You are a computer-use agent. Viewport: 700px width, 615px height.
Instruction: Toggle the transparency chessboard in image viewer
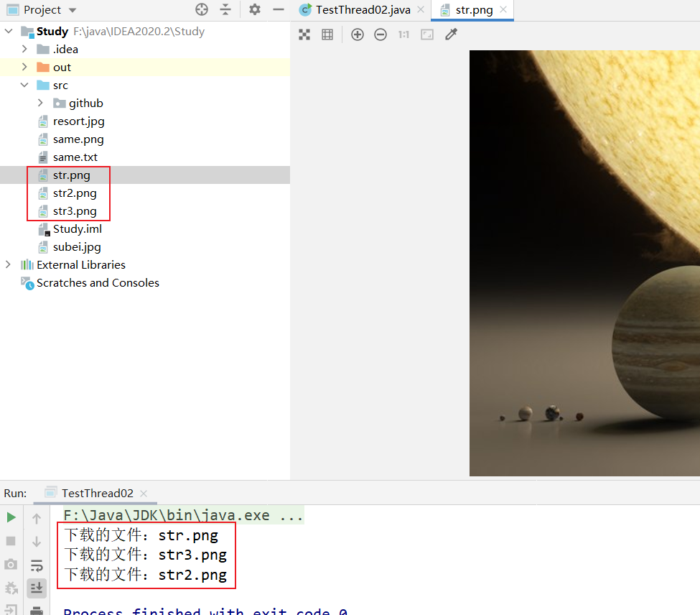[304, 34]
